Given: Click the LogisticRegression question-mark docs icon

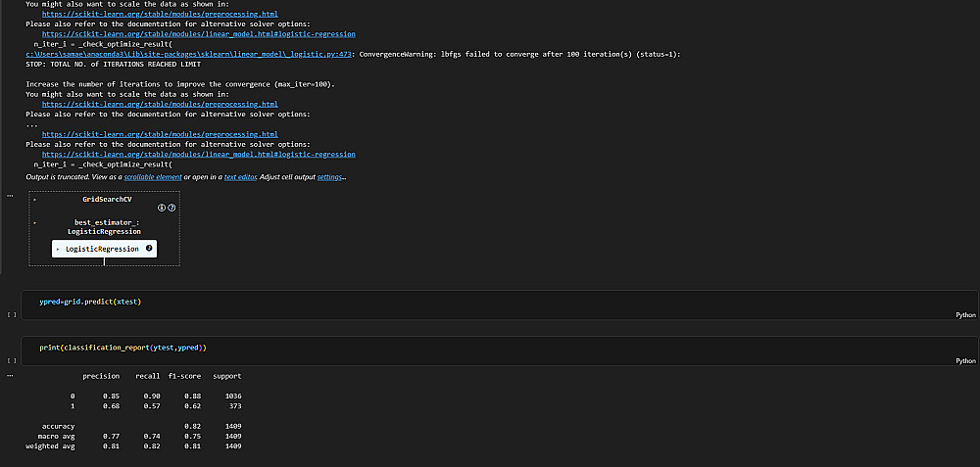Looking at the screenshot, I should point(149,249).
